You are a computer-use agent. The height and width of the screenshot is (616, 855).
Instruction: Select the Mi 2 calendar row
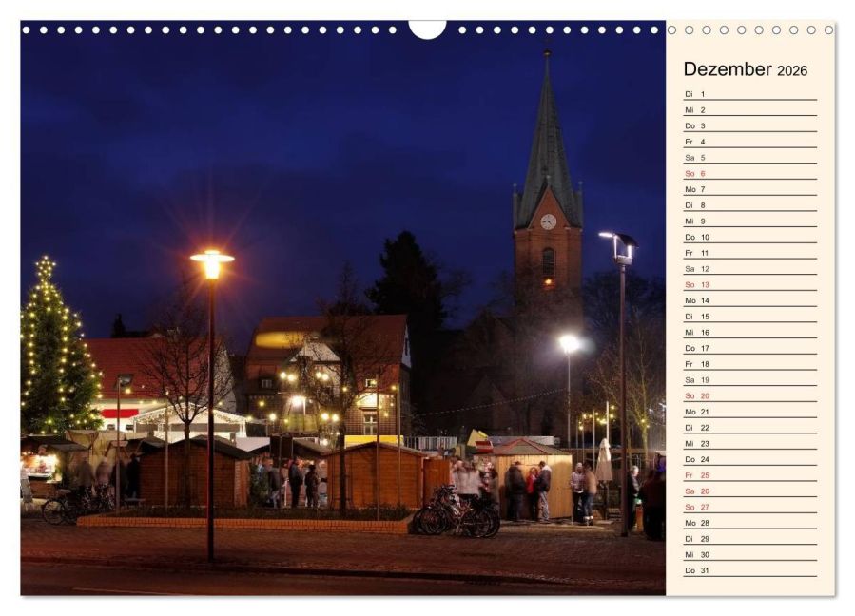click(x=750, y=110)
